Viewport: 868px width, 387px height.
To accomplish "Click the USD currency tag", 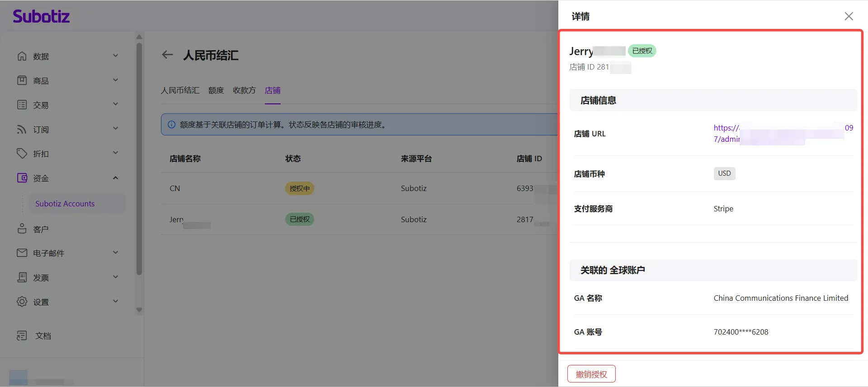I will click(724, 173).
